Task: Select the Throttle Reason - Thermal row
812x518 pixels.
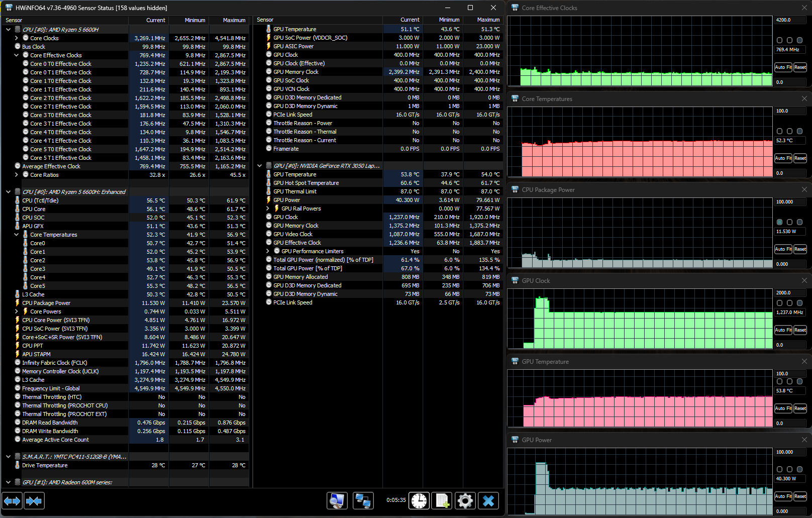Action: (x=377, y=132)
